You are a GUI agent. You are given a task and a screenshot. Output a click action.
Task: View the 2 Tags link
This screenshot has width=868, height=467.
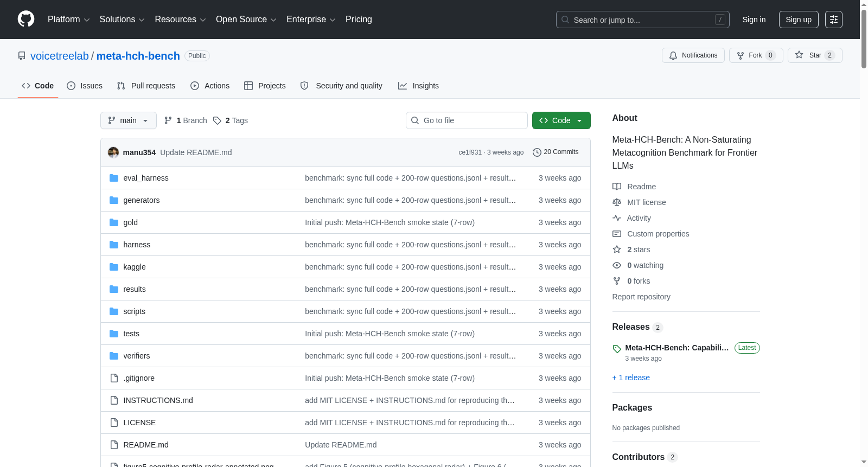(231, 120)
